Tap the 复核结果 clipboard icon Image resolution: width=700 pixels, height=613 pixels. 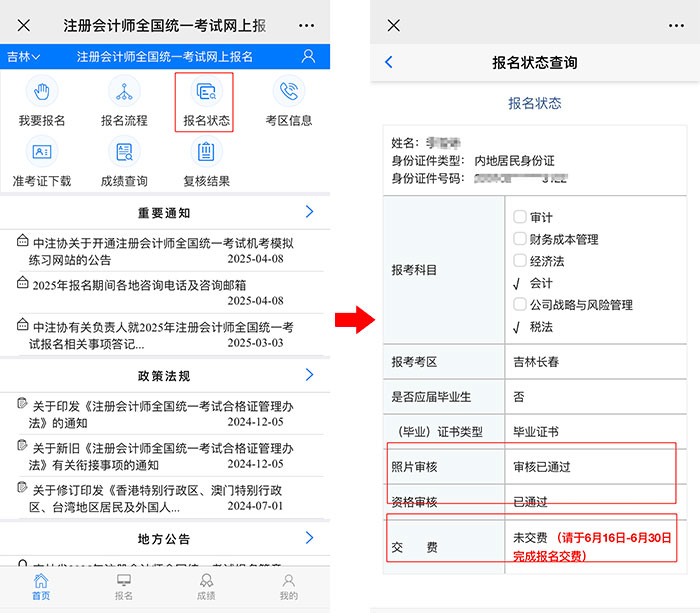coord(206,153)
